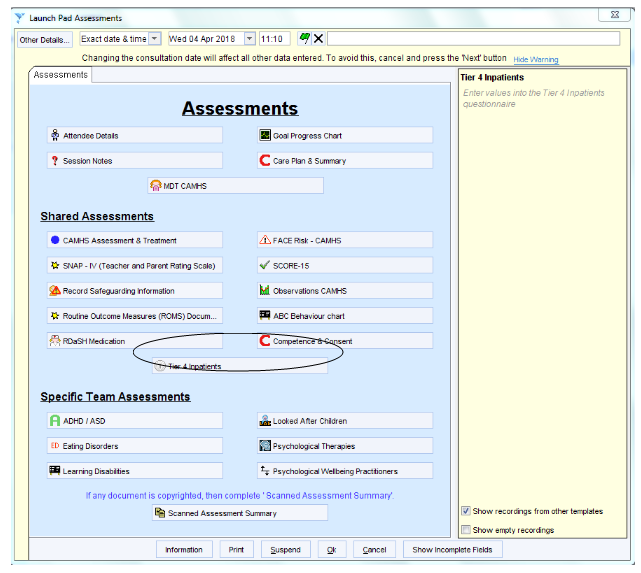Open the Goal Progress Chart icon
Image resolution: width=641 pixels, height=573 pixels.
(265, 136)
